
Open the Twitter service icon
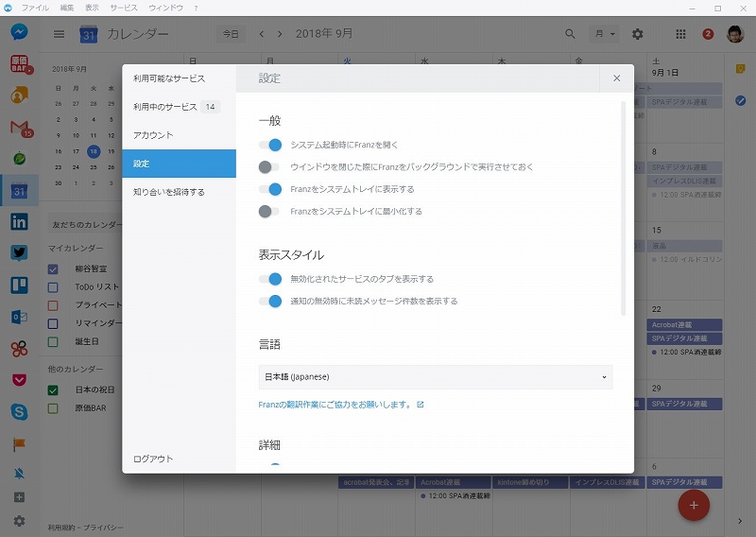[x=19, y=252]
